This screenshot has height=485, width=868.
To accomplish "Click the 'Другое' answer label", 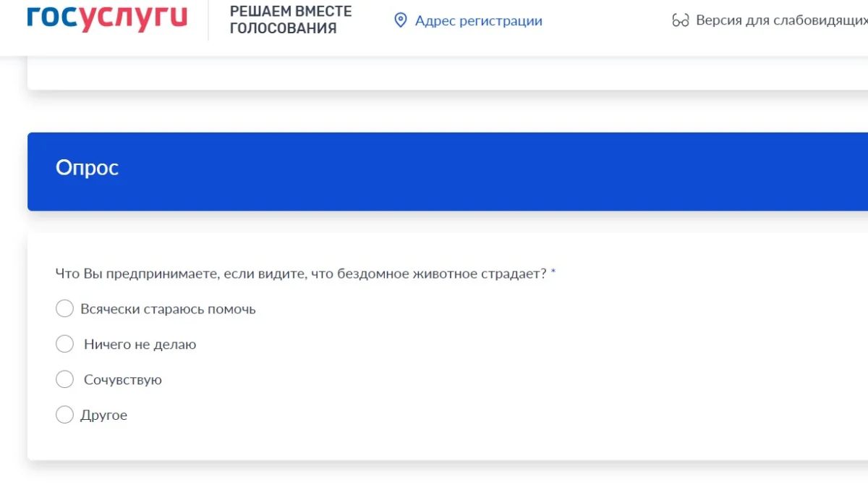I will [103, 415].
